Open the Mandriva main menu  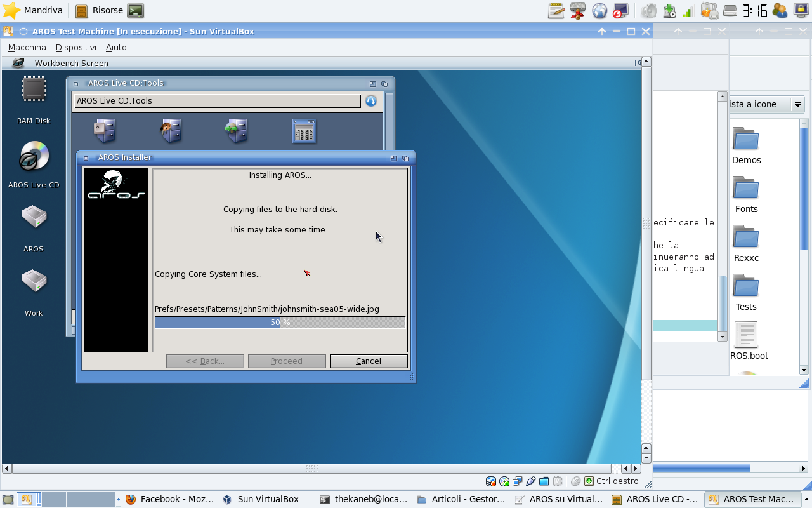pos(32,10)
